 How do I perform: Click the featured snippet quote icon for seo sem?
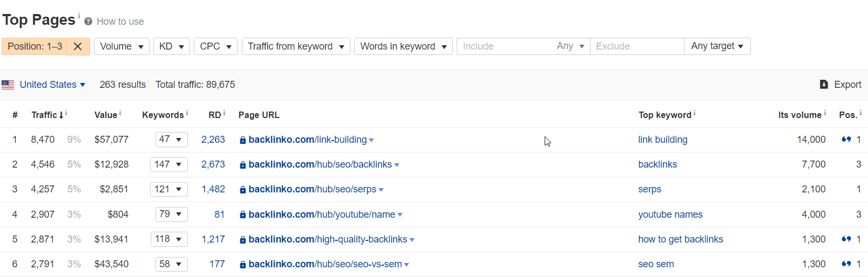(846, 264)
